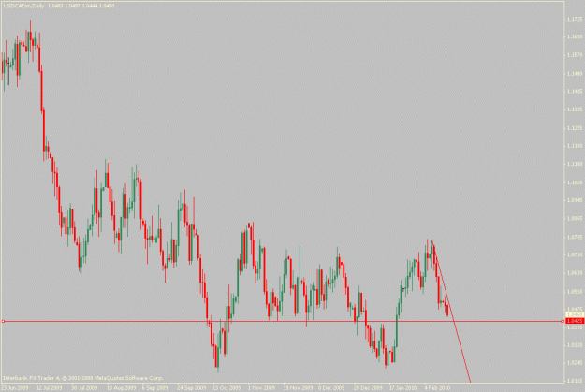Viewport: 585px width, 392px height.
Task: Click the 1.0630 price axis label
Action: [x=575, y=273]
